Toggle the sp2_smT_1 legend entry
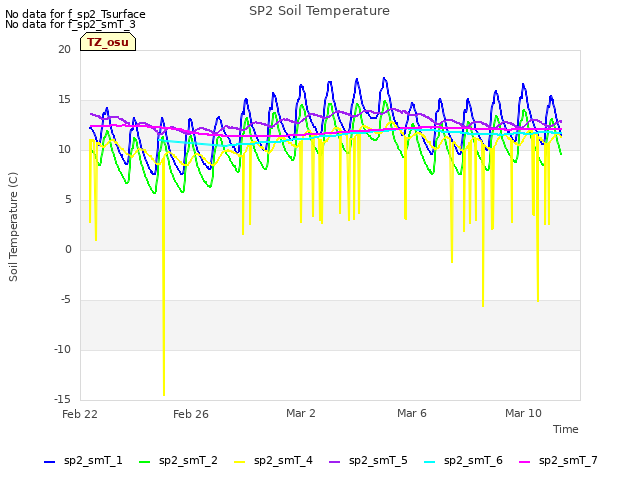The image size is (640, 480). coord(83,461)
